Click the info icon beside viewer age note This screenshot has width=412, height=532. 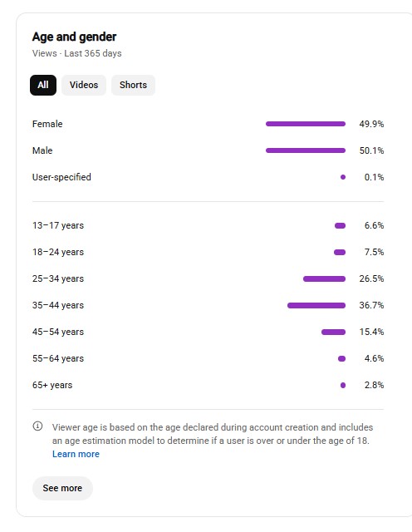37,426
